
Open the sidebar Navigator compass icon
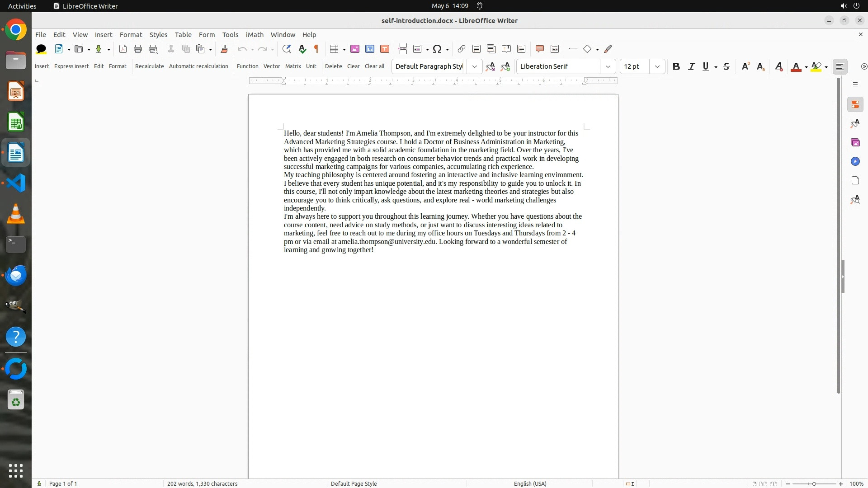point(855,162)
